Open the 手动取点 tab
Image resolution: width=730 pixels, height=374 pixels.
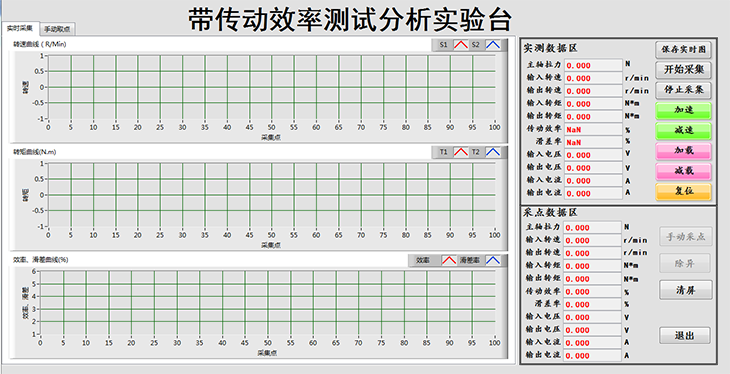pos(57,29)
